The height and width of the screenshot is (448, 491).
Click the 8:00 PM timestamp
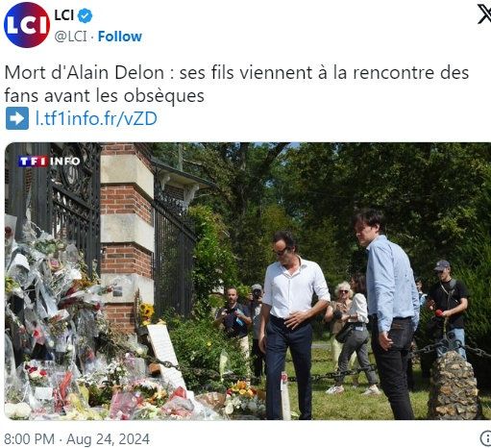point(29,439)
